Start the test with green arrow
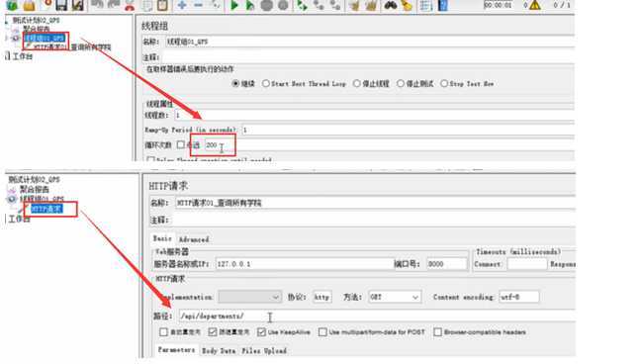 click(234, 5)
